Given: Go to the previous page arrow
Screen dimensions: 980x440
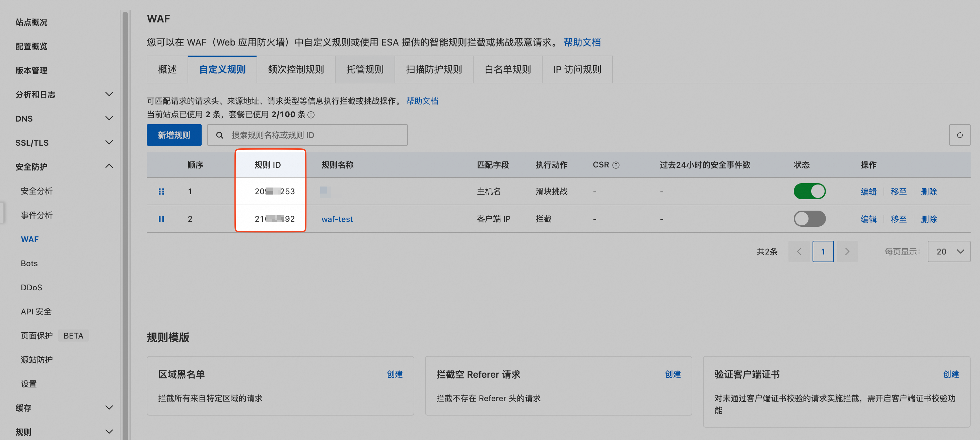Looking at the screenshot, I should pyautogui.click(x=799, y=251).
